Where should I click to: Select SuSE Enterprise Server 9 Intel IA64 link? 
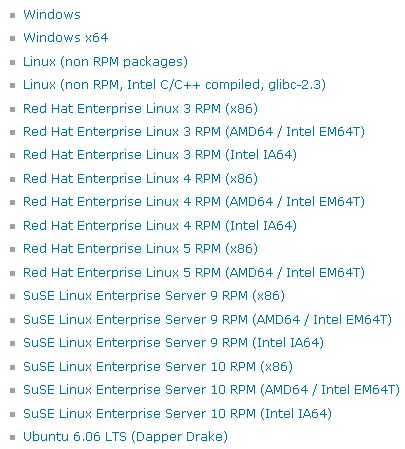coord(173,343)
